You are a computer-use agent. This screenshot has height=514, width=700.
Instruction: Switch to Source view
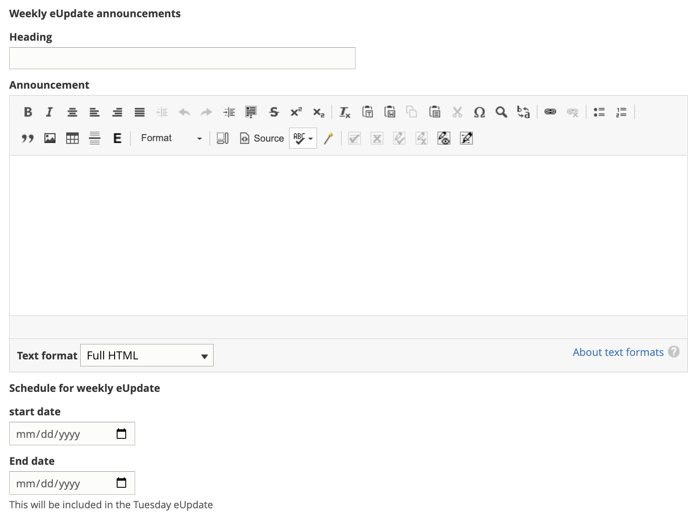tap(262, 138)
